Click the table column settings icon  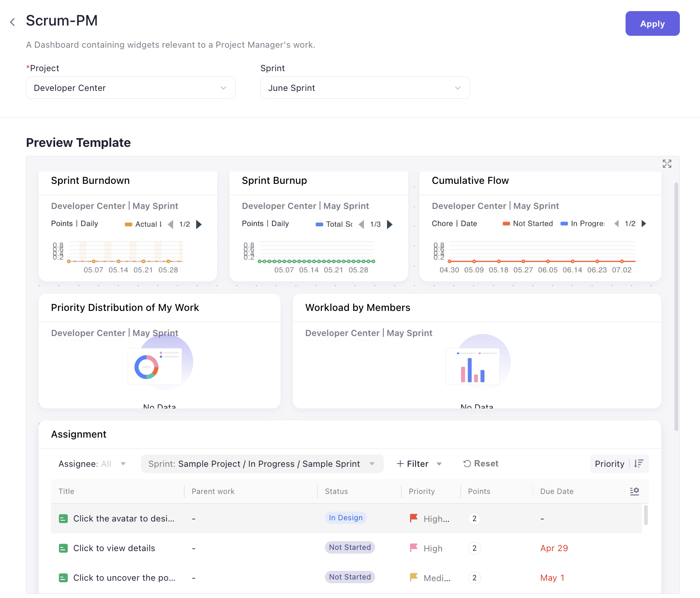pyautogui.click(x=634, y=491)
